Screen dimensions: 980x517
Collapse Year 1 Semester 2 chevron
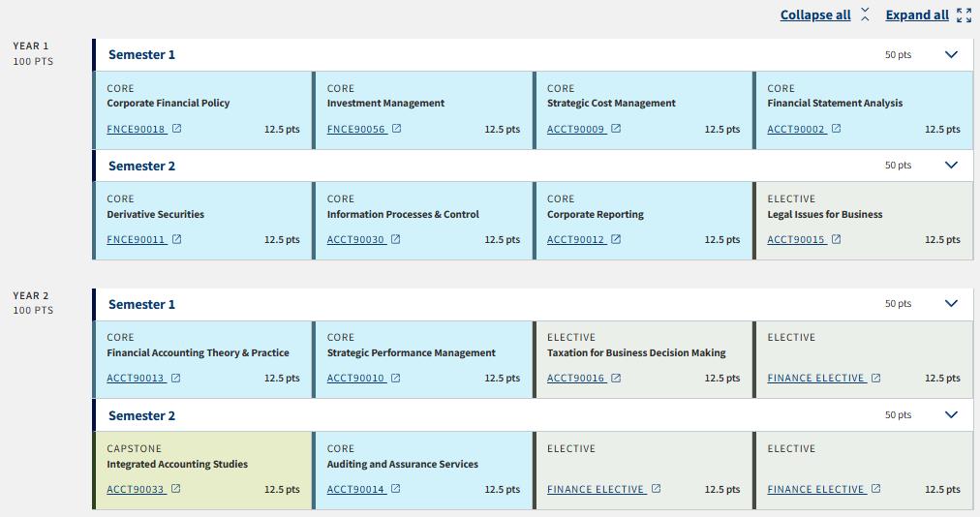click(951, 165)
